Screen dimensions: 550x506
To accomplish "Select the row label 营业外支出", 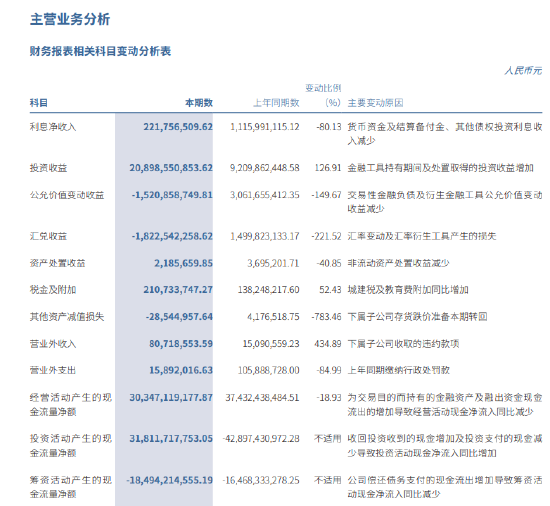I will (x=53, y=370).
